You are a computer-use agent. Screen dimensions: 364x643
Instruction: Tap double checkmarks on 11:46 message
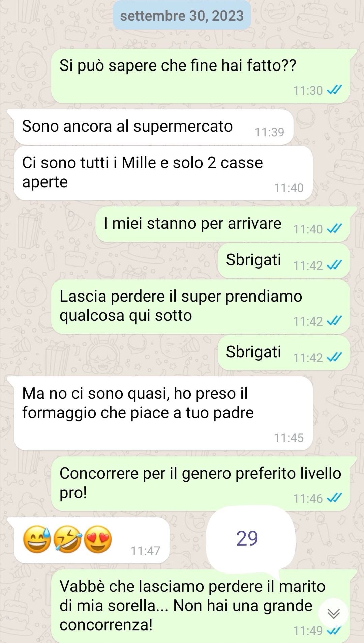[334, 498]
